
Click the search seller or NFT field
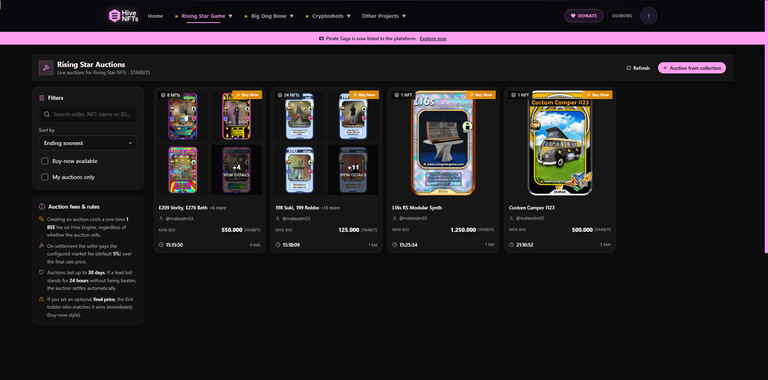click(88, 114)
